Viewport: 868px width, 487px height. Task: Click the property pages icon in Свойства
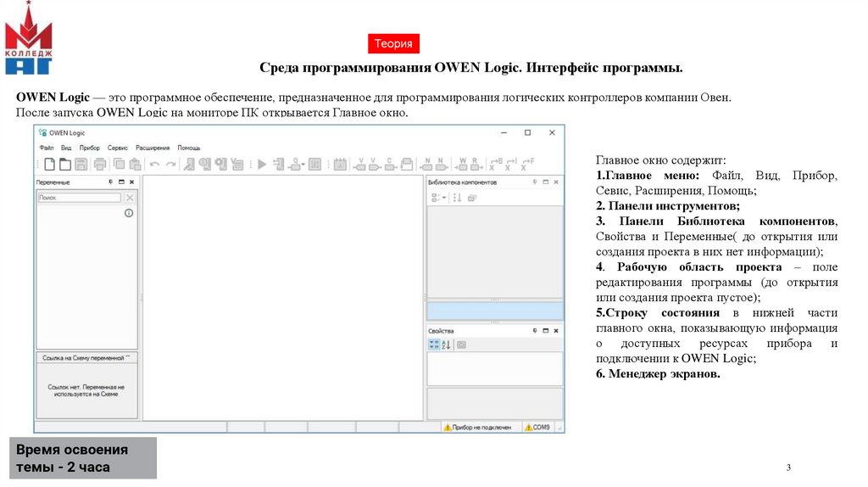coord(462,345)
